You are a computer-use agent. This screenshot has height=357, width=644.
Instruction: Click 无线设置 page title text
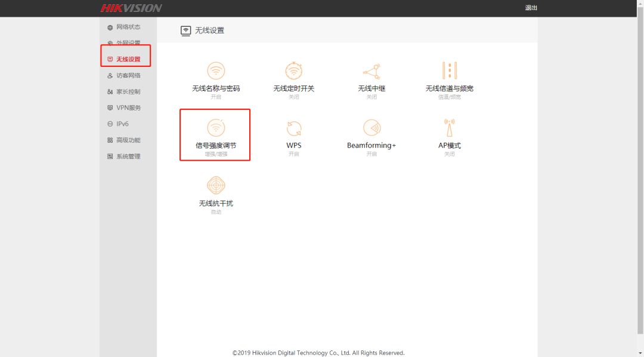[209, 30]
